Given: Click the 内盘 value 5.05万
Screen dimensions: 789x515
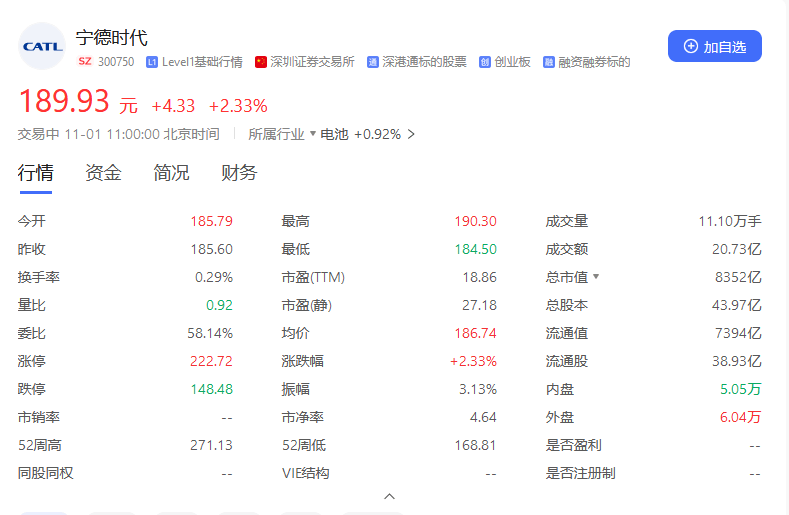Looking at the screenshot, I should click(x=741, y=389).
